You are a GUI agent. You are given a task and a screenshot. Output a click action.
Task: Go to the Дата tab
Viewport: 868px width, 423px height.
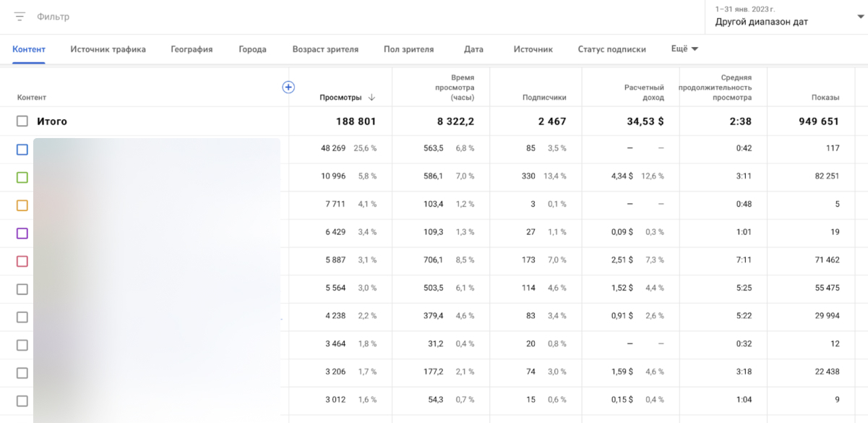(474, 49)
